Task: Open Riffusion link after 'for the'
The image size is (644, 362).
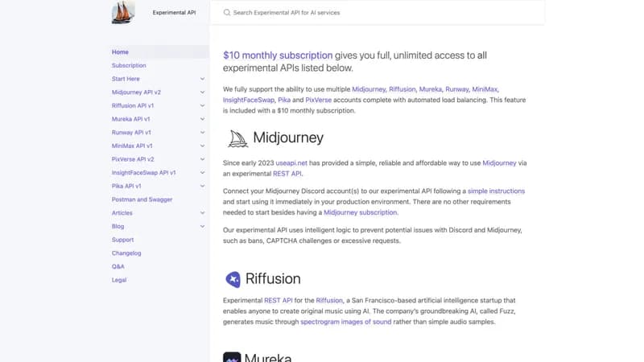Action: [x=329, y=301]
